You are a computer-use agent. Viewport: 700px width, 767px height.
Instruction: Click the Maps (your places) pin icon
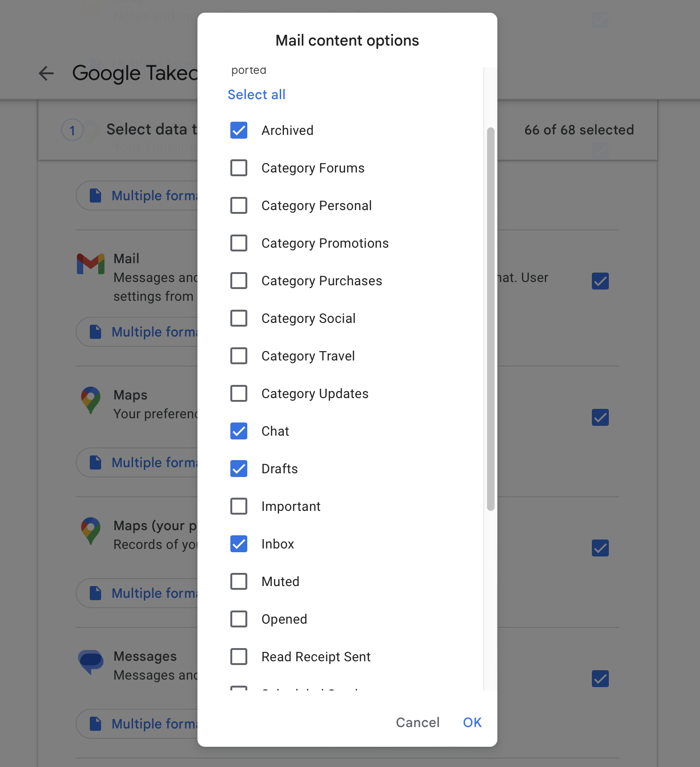pyautogui.click(x=91, y=531)
